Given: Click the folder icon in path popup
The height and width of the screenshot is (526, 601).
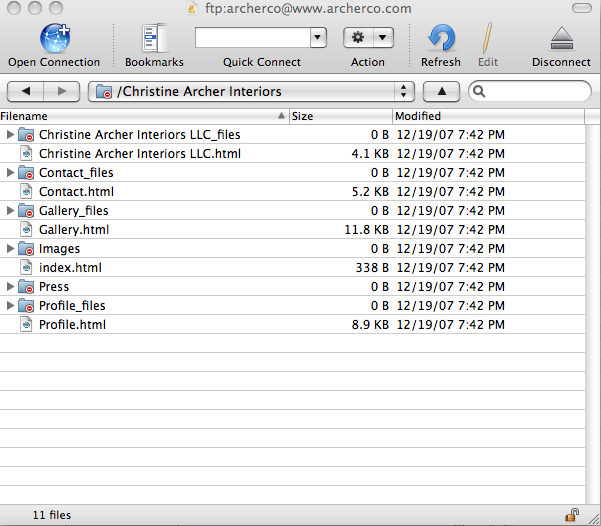Looking at the screenshot, I should [x=103, y=92].
